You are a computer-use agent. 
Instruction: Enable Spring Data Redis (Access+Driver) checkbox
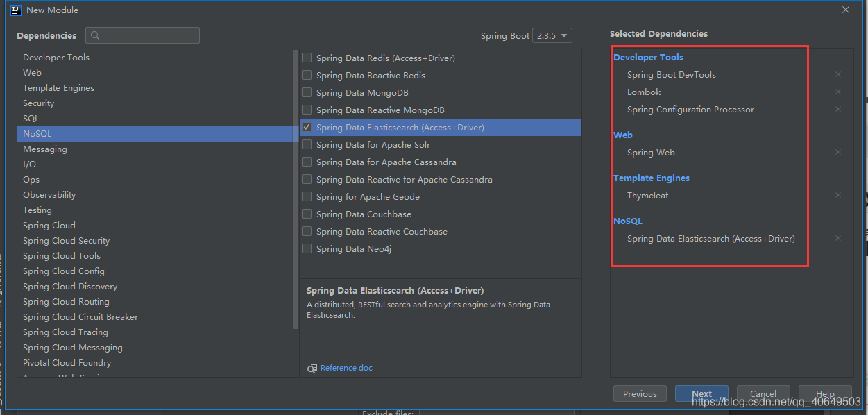(307, 58)
